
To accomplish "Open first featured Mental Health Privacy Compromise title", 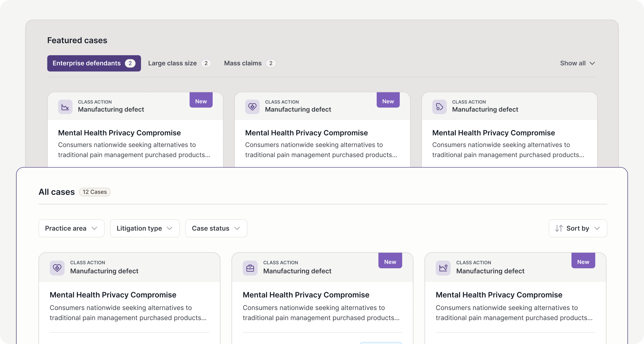I will (x=119, y=133).
